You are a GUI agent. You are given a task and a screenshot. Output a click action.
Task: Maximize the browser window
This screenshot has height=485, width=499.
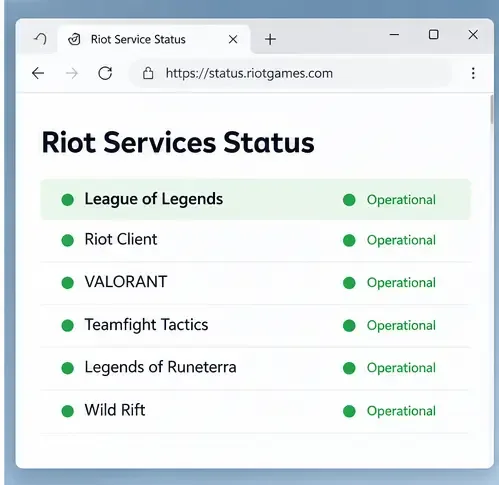tap(433, 34)
